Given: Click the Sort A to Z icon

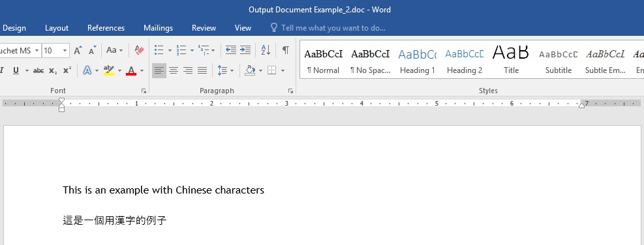Looking at the screenshot, I should tap(266, 50).
